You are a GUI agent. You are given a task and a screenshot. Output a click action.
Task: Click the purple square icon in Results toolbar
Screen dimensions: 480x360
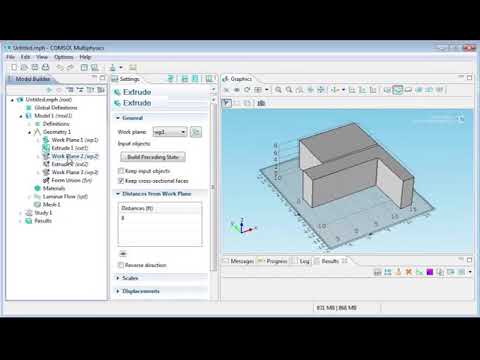click(430, 272)
